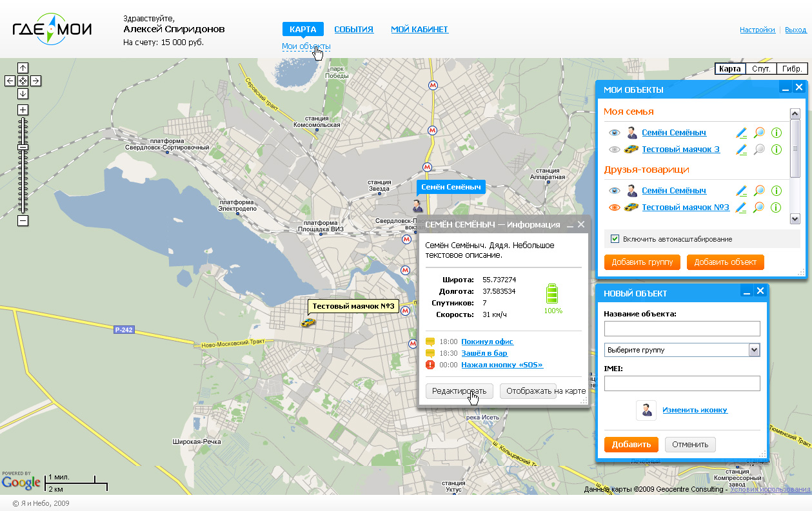Click the avatar icon beside Изменить иконку

pos(646,410)
